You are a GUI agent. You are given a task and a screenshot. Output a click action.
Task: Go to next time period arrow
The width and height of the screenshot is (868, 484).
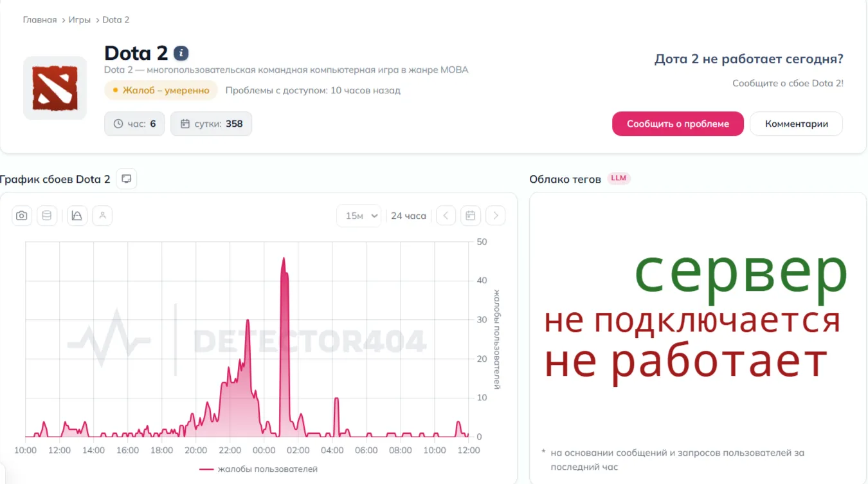pyautogui.click(x=495, y=216)
